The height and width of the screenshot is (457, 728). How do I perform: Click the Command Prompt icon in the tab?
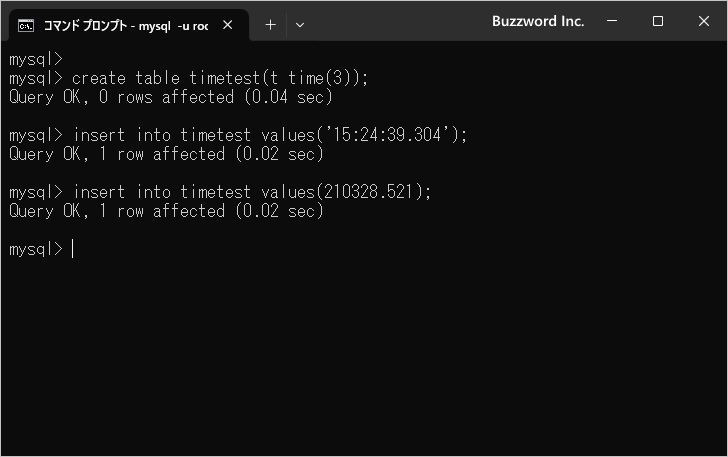click(x=27, y=25)
